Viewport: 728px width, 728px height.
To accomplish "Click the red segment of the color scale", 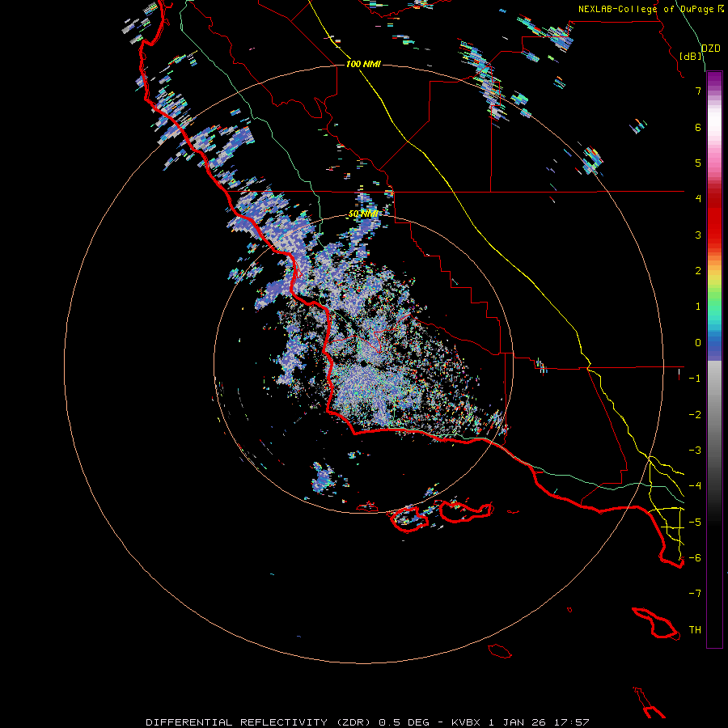I will tap(714, 218).
